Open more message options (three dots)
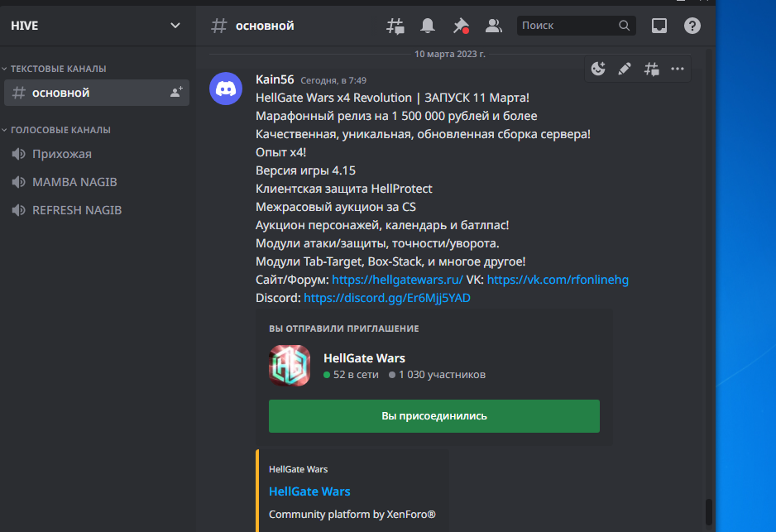This screenshot has width=776, height=532. pyautogui.click(x=678, y=69)
